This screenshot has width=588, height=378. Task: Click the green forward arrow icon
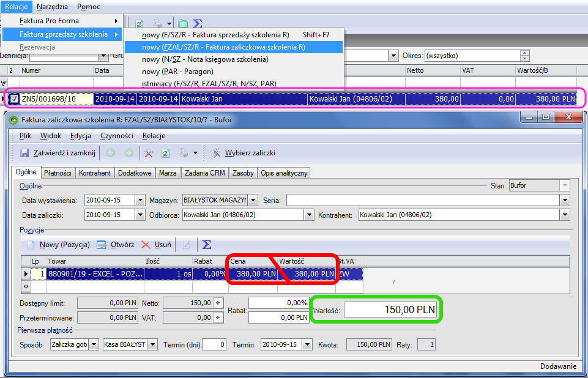pos(128,153)
